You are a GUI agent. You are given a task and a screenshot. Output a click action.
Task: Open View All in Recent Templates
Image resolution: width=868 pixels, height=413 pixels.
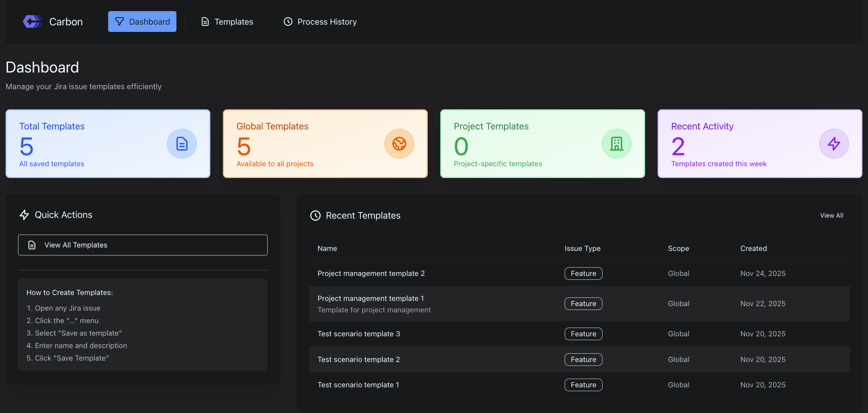832,215
